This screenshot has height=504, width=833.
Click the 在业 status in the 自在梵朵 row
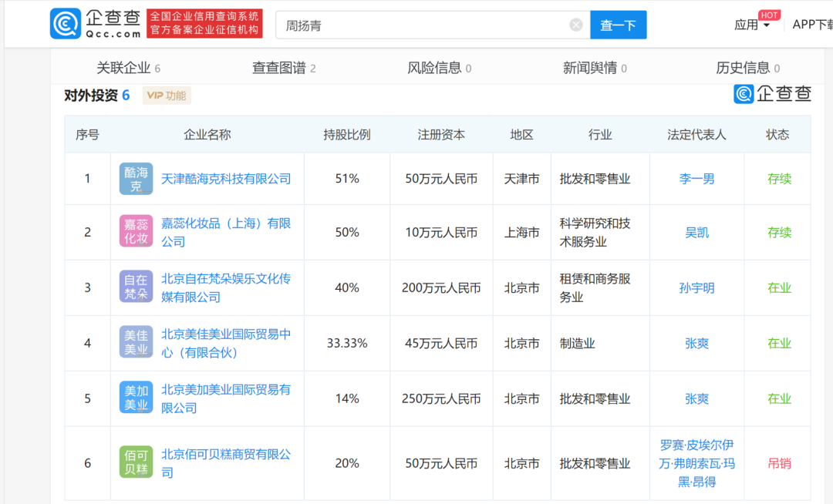779,287
